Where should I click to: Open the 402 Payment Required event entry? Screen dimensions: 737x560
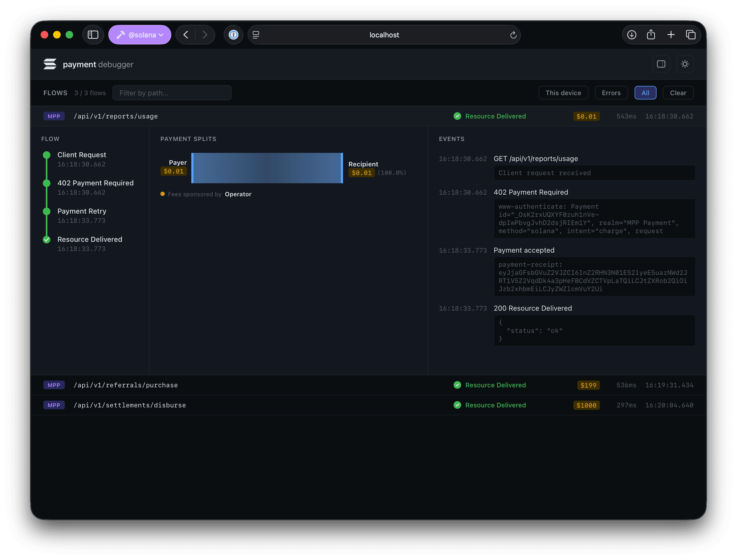point(531,192)
